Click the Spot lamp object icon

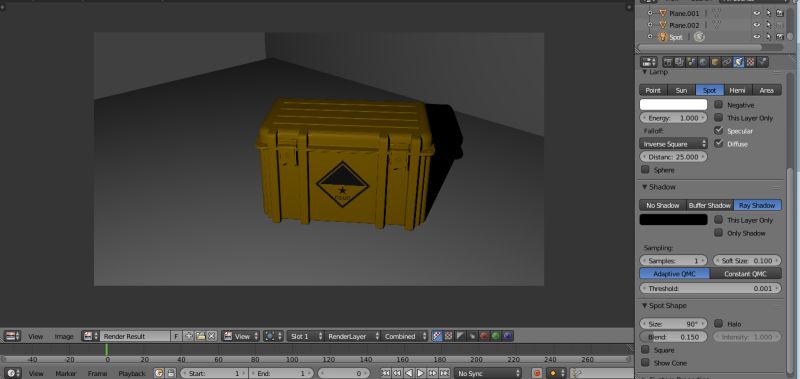pos(663,37)
